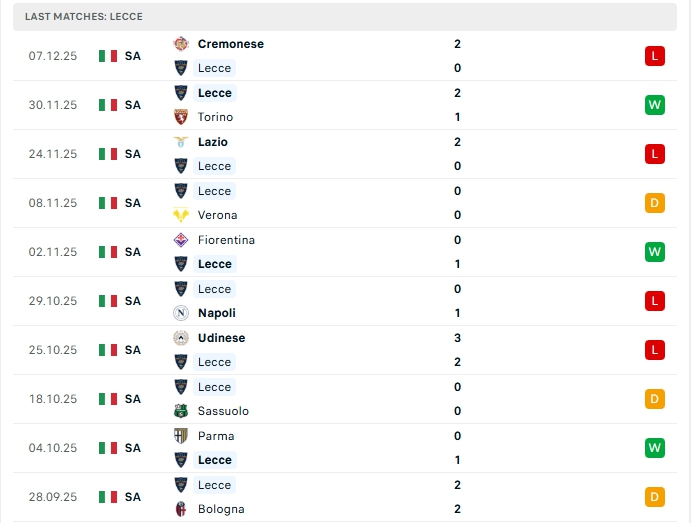The width and height of the screenshot is (691, 523).
Task: Open the Fiorentina team link
Action: [x=226, y=240]
